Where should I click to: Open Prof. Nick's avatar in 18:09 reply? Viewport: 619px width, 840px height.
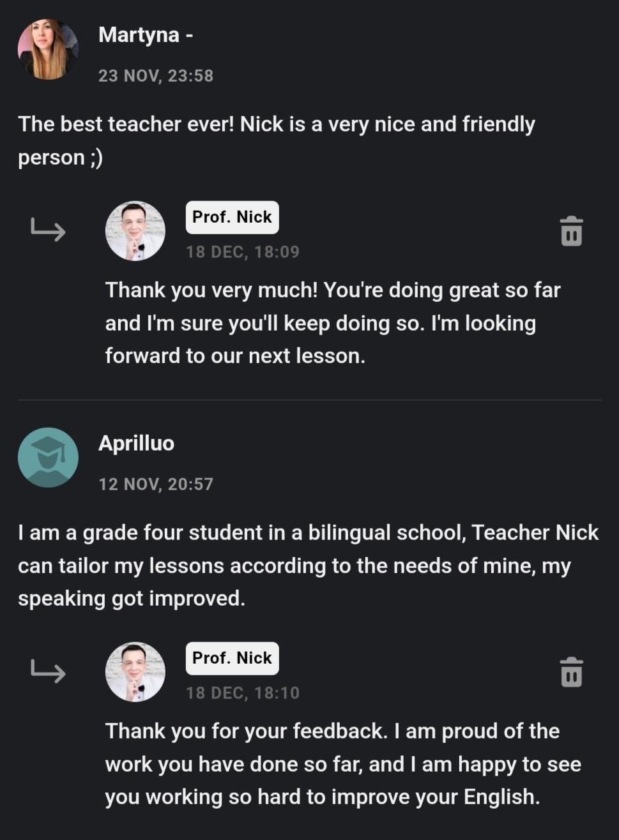click(135, 231)
